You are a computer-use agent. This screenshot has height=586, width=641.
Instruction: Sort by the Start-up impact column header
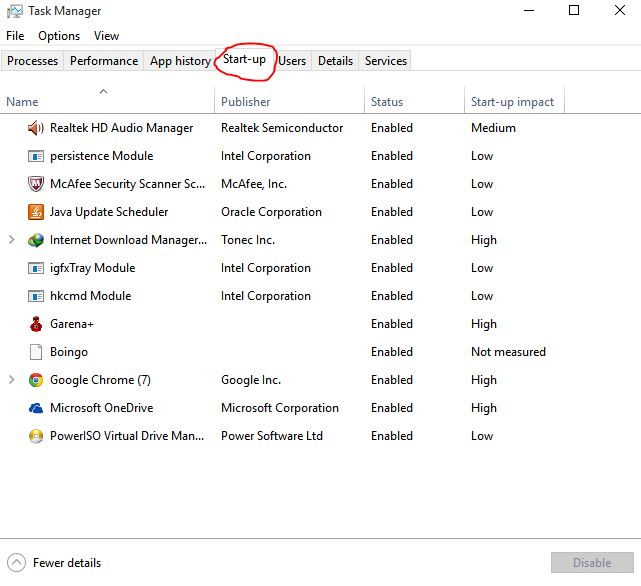click(514, 101)
